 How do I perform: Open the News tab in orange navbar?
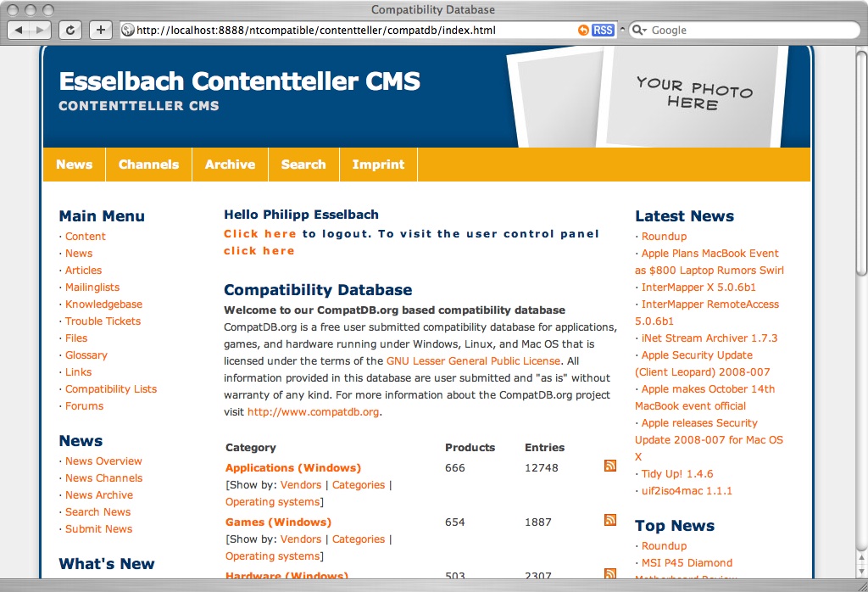click(75, 165)
